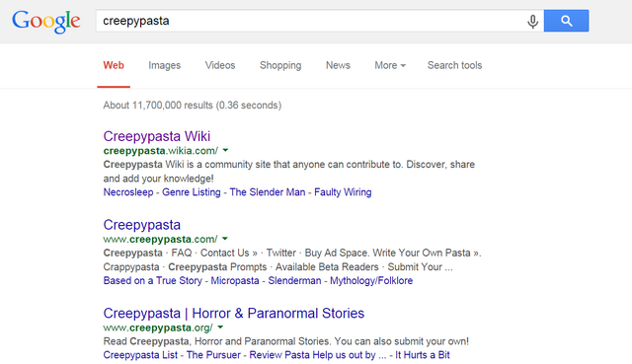Click the creepypasta.wikia.com/ green URL text
The image size is (632, 364).
pyautogui.click(x=160, y=151)
